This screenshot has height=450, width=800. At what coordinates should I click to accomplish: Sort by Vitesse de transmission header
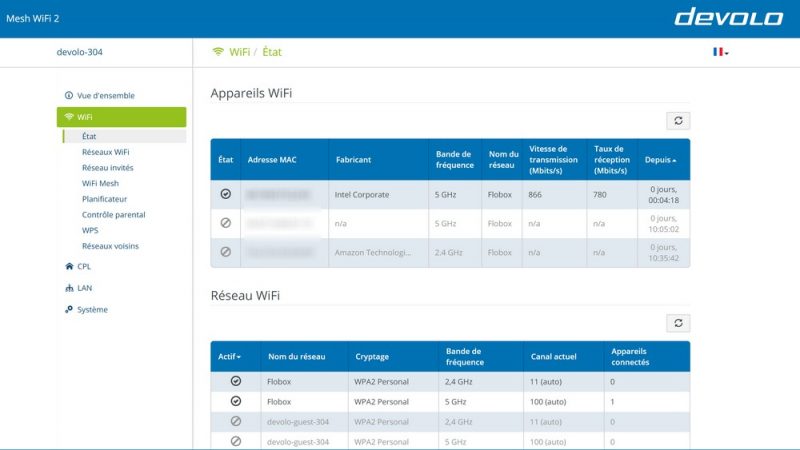tap(553, 160)
